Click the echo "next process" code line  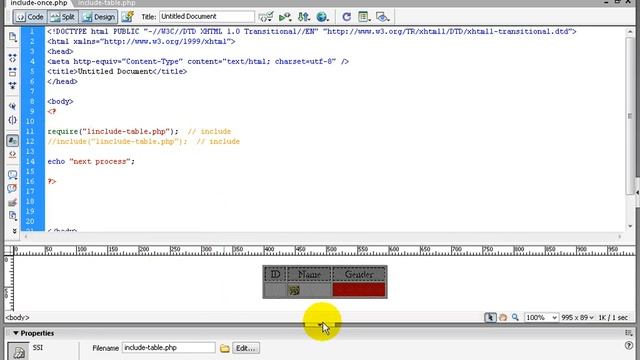click(x=91, y=161)
